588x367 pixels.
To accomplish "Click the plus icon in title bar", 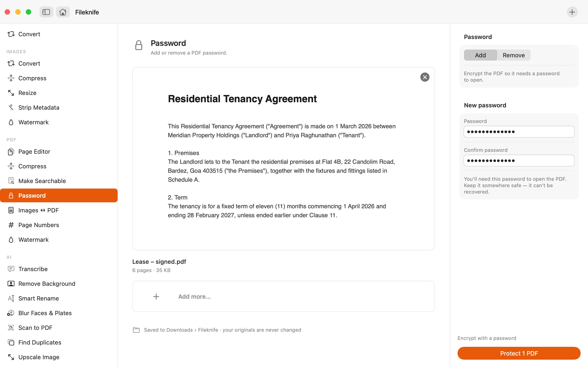I will (x=572, y=12).
